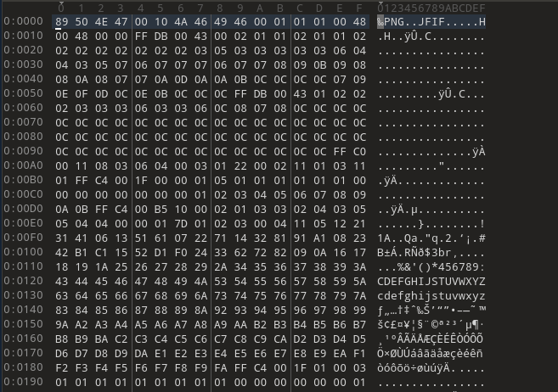Click the marker above the ASCII column header
The width and height of the screenshot is (558, 392).
380,3
